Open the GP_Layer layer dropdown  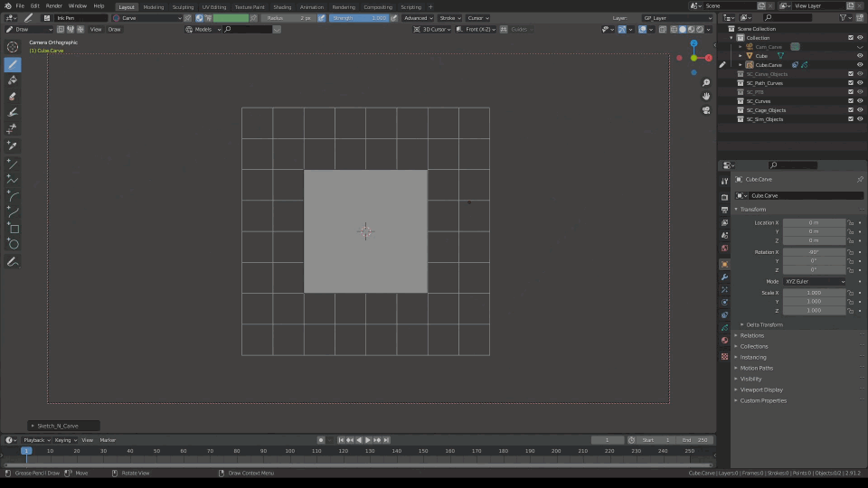tap(677, 18)
